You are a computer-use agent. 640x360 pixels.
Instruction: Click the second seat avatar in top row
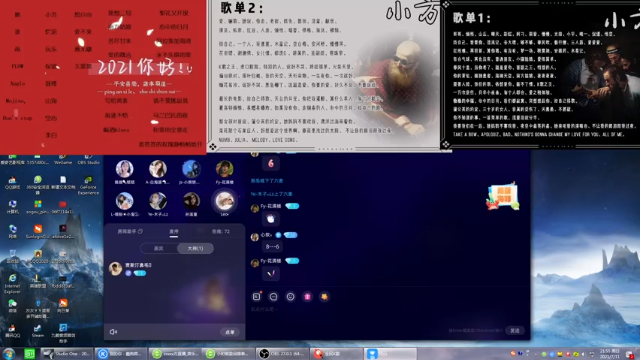(x=158, y=169)
